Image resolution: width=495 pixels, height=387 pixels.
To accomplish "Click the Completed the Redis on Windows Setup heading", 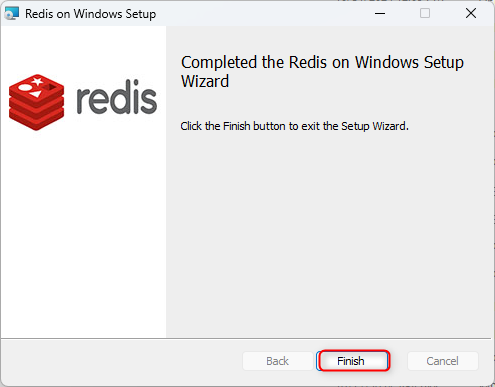I will pos(322,72).
